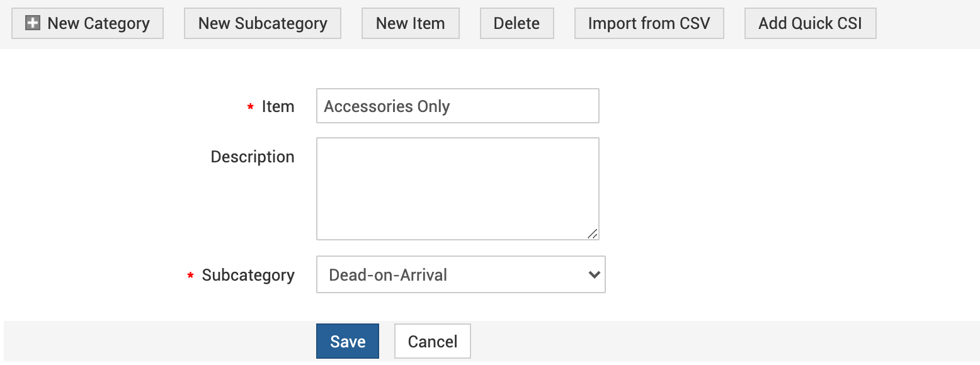Create a New Subcategory
This screenshot has height=365, width=980.
point(263,23)
